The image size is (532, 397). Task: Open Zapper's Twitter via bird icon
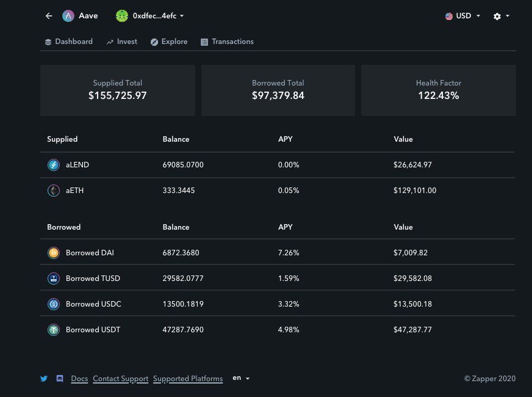coord(44,379)
